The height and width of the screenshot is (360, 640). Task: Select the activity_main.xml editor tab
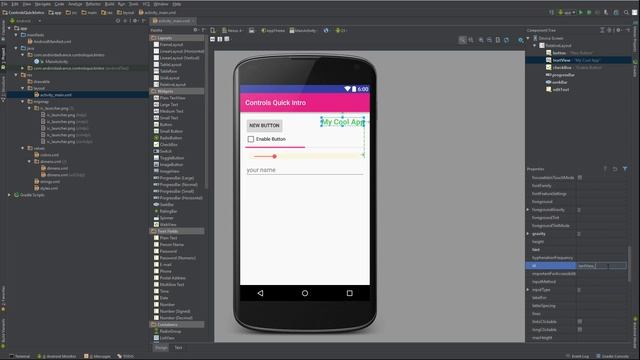pyautogui.click(x=174, y=21)
